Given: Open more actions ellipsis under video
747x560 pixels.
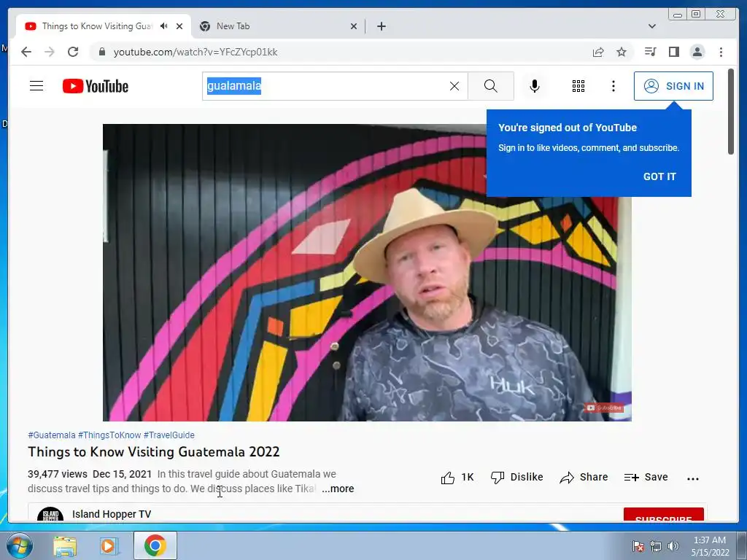Looking at the screenshot, I should tap(693, 479).
